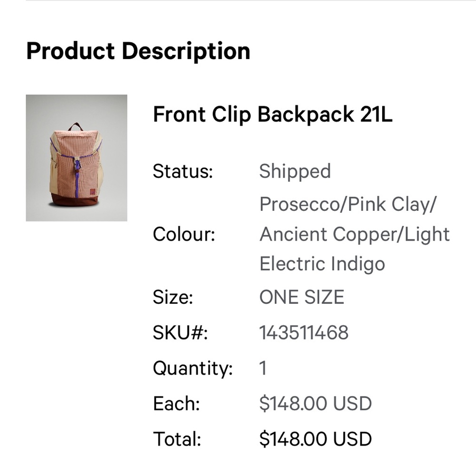Image resolution: width=476 pixels, height=476 pixels.
Task: Click the Size label
Action: tap(173, 297)
